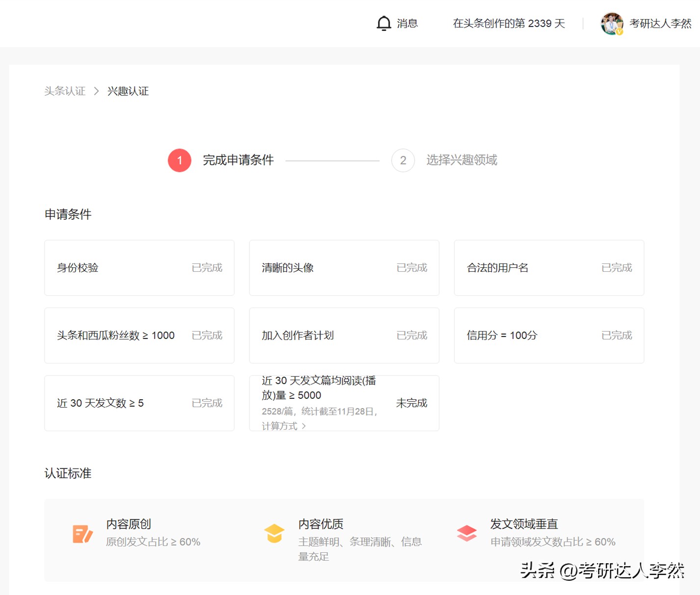Viewport: 700px width, 595px height.
Task: Click the red step 1 circle indicator
Action: click(179, 160)
